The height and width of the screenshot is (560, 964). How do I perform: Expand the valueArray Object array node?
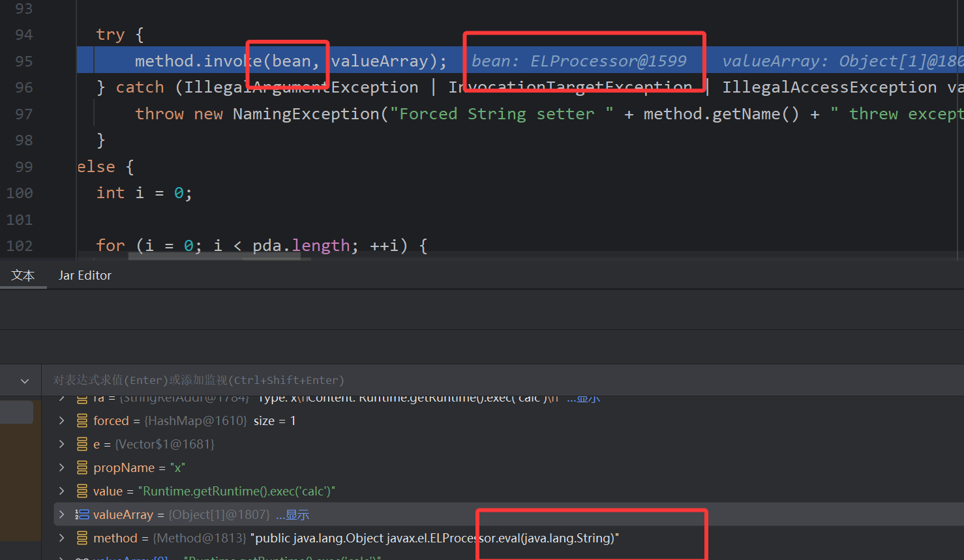(x=62, y=515)
